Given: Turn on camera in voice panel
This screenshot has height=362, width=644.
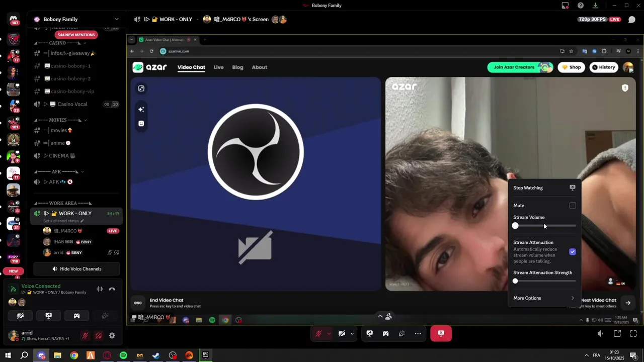Looking at the screenshot, I should [x=20, y=316].
